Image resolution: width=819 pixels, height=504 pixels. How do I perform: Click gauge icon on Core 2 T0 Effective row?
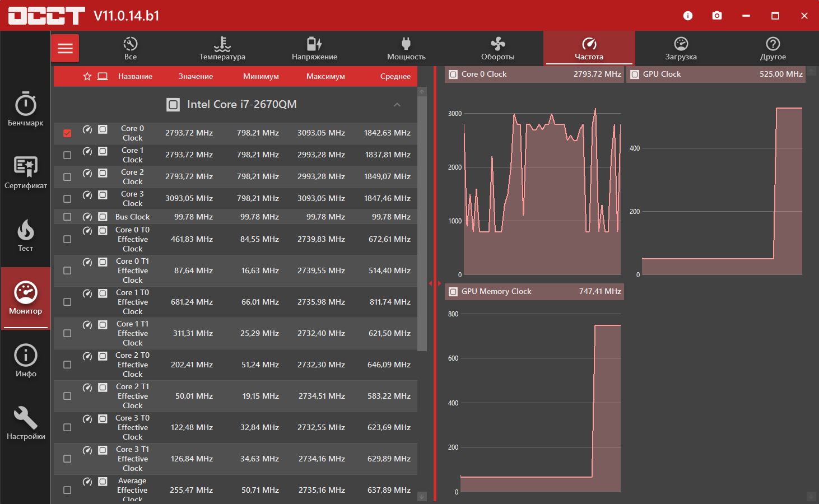87,356
